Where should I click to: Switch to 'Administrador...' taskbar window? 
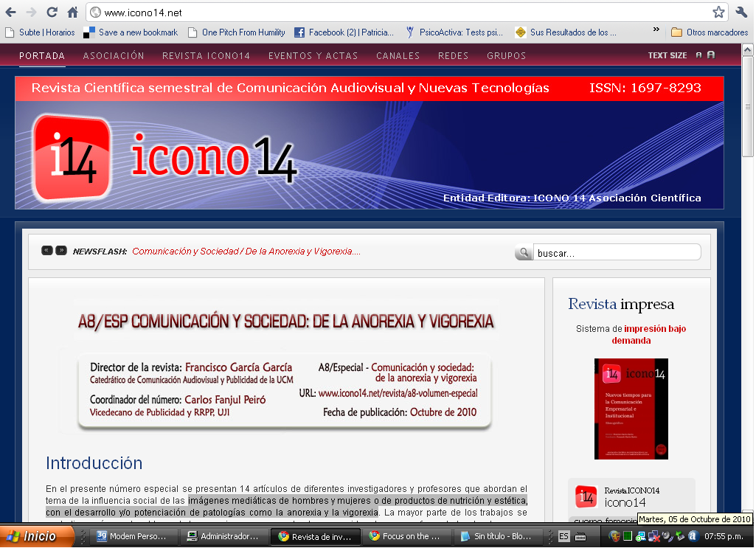tap(223, 536)
